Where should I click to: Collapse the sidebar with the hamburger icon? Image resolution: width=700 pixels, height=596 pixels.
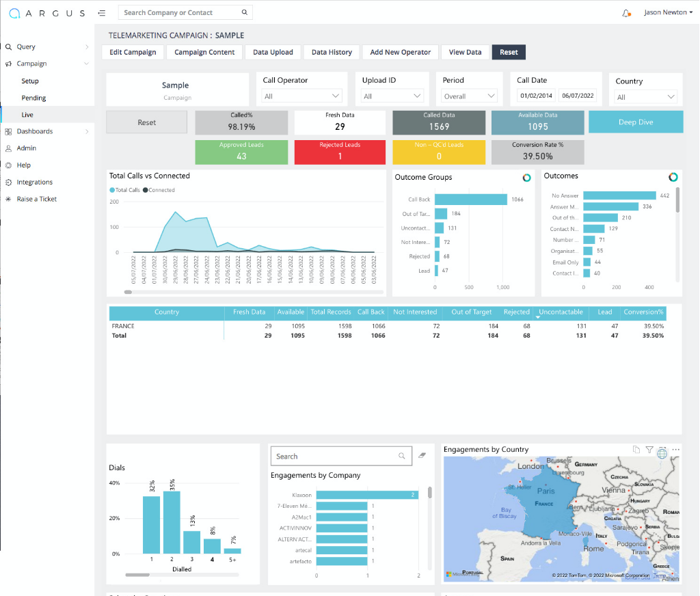pyautogui.click(x=102, y=13)
